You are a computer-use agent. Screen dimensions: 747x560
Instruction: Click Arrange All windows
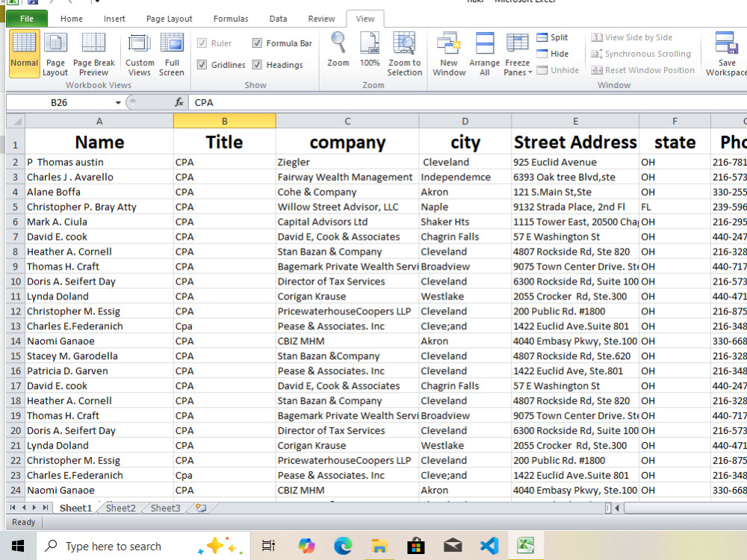click(485, 53)
